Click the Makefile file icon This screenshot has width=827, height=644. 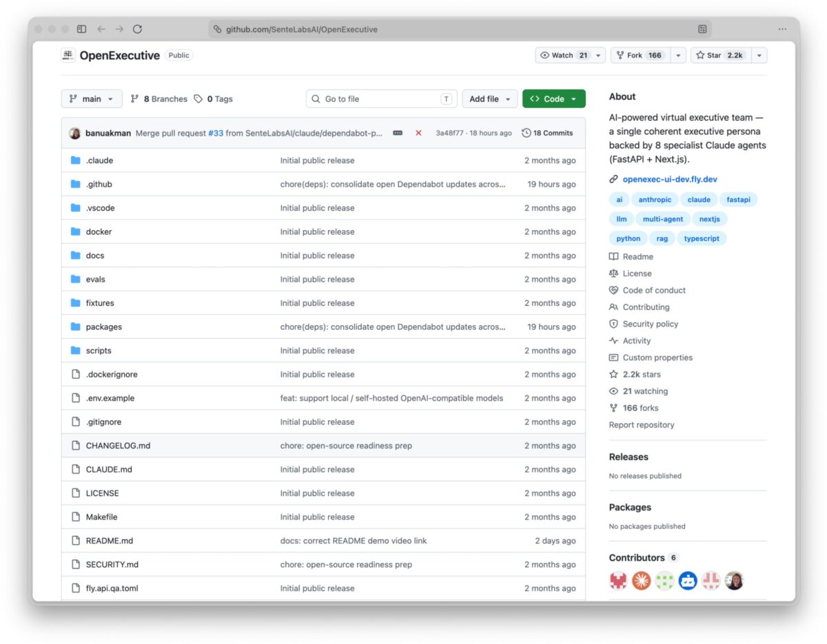pyautogui.click(x=76, y=517)
